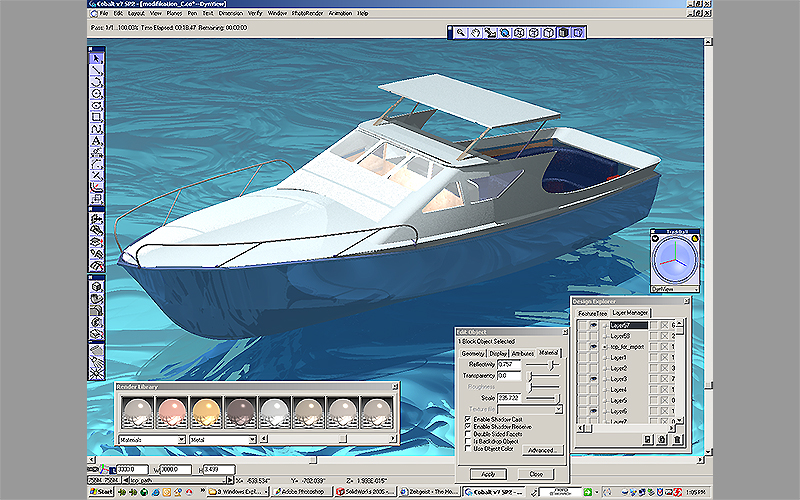Choose the Text tool in the left toolbar
Viewport: 800px width, 500px height.
[97, 140]
